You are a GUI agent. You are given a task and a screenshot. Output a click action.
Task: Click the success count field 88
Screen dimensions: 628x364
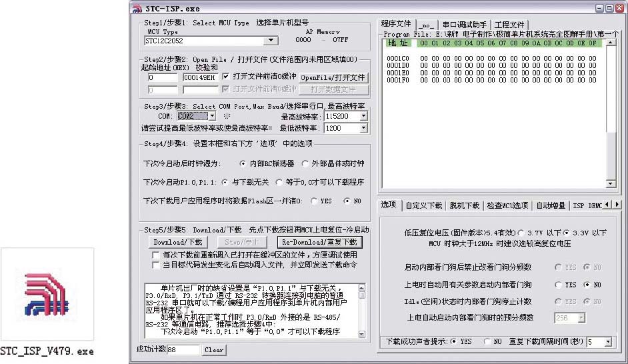(183, 349)
